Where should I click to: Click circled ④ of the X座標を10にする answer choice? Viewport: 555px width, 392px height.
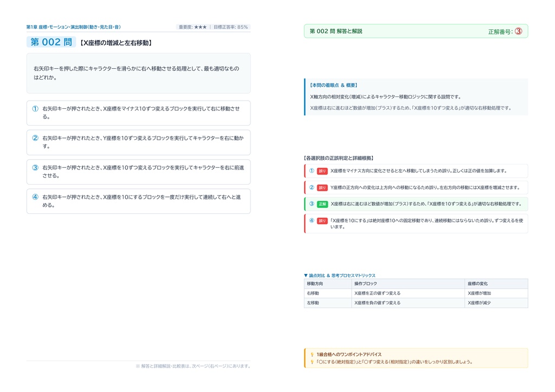(x=35, y=197)
